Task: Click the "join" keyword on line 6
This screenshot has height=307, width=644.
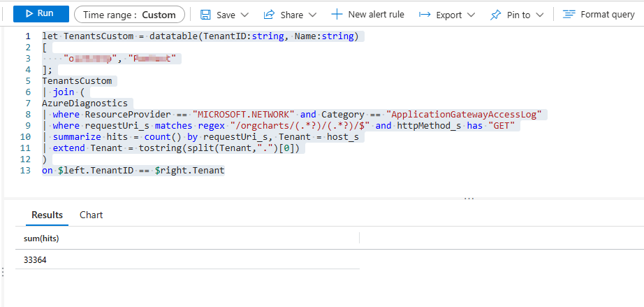Action: 64,92
